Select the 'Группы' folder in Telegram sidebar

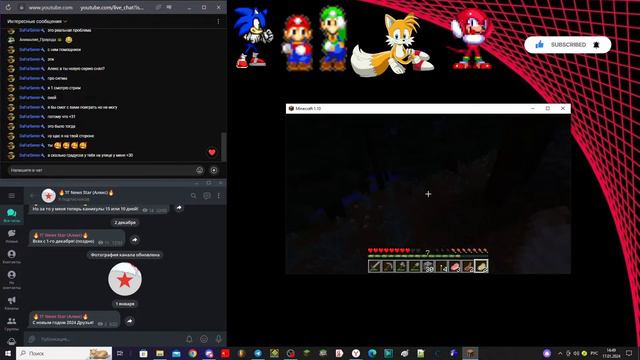click(x=11, y=324)
